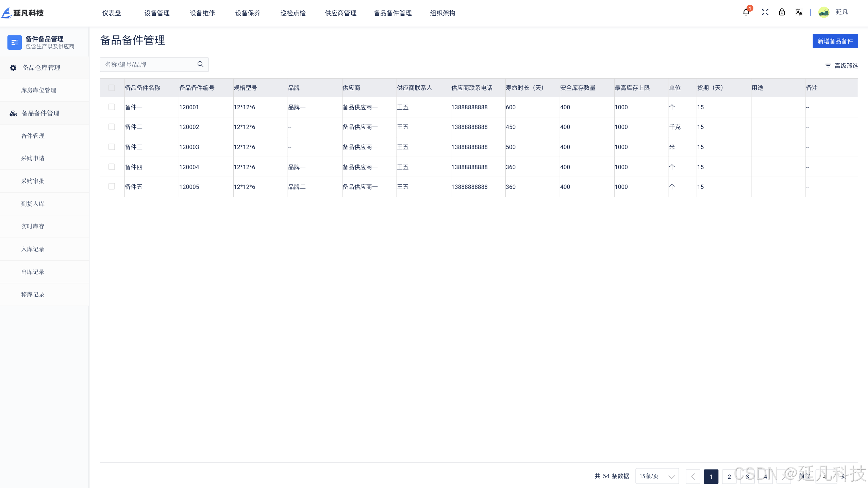Image resolution: width=868 pixels, height=488 pixels.
Task: Open the 设备保养 top menu
Action: (248, 13)
